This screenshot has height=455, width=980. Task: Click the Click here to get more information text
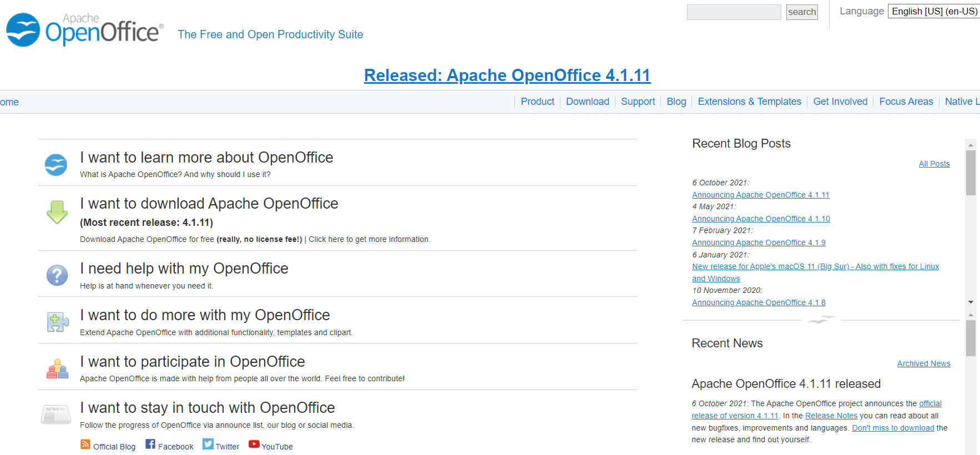point(369,239)
